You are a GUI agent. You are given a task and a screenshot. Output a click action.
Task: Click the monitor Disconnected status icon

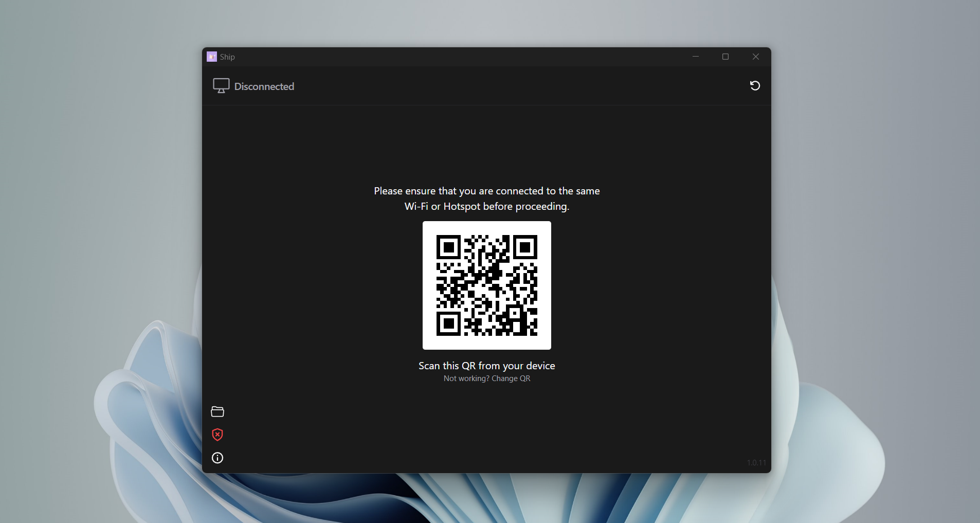point(221,86)
